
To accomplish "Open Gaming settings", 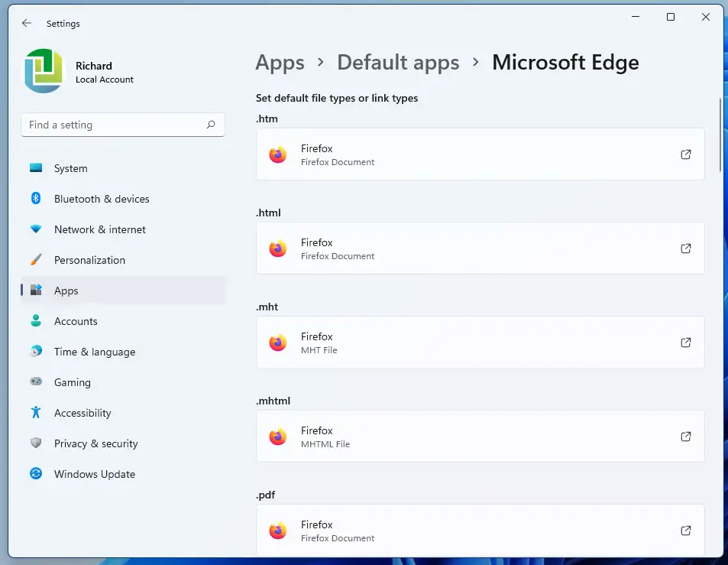I will pyautogui.click(x=123, y=382).
